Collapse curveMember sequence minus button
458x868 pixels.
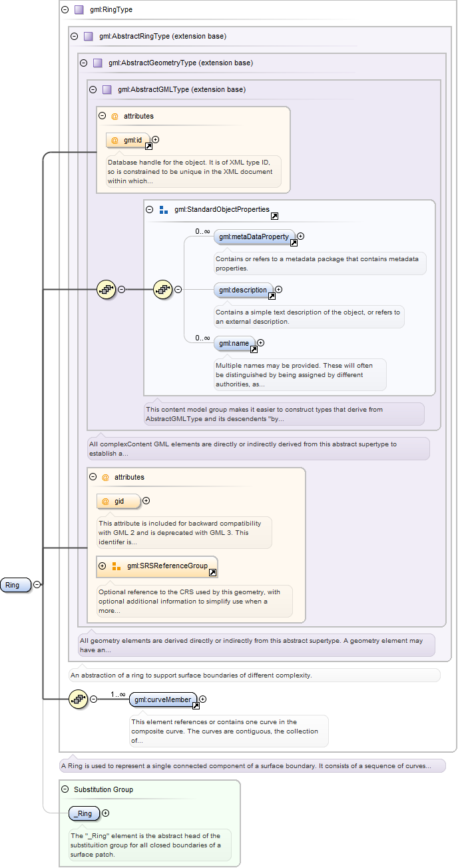pyautogui.click(x=93, y=699)
